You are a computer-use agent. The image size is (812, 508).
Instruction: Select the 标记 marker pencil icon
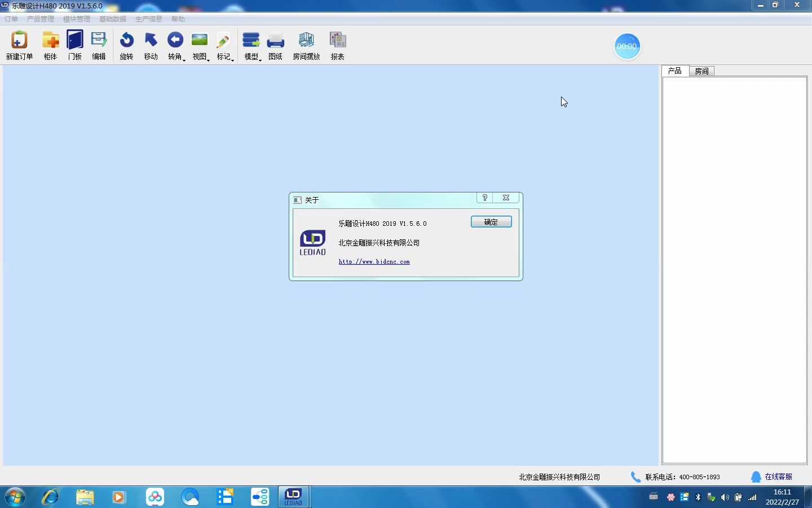(x=223, y=41)
